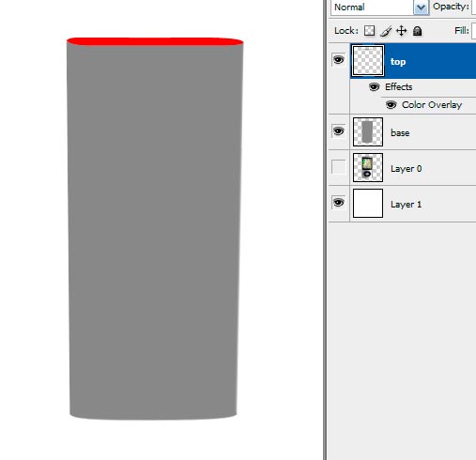Select the top layer thumbnail
Screen dimensions: 476x460
tap(368, 61)
